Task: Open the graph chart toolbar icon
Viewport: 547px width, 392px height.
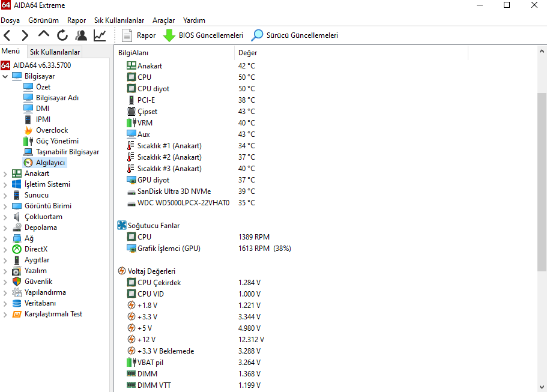Action: [100, 35]
